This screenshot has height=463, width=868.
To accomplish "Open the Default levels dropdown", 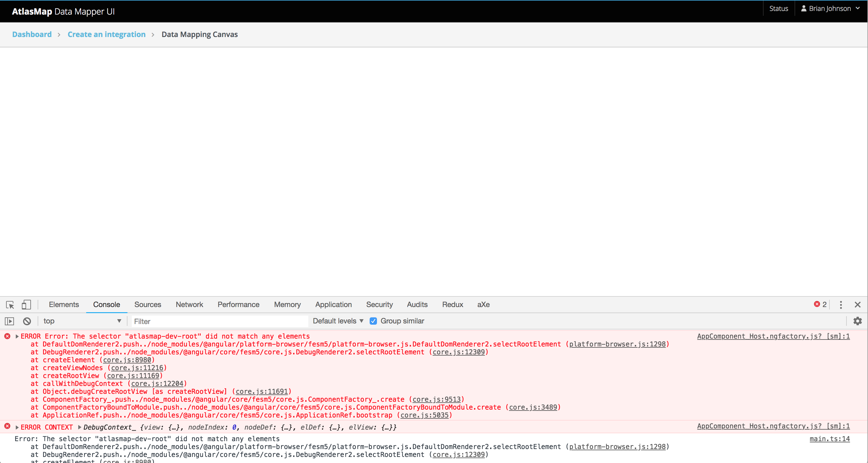I will coord(337,321).
